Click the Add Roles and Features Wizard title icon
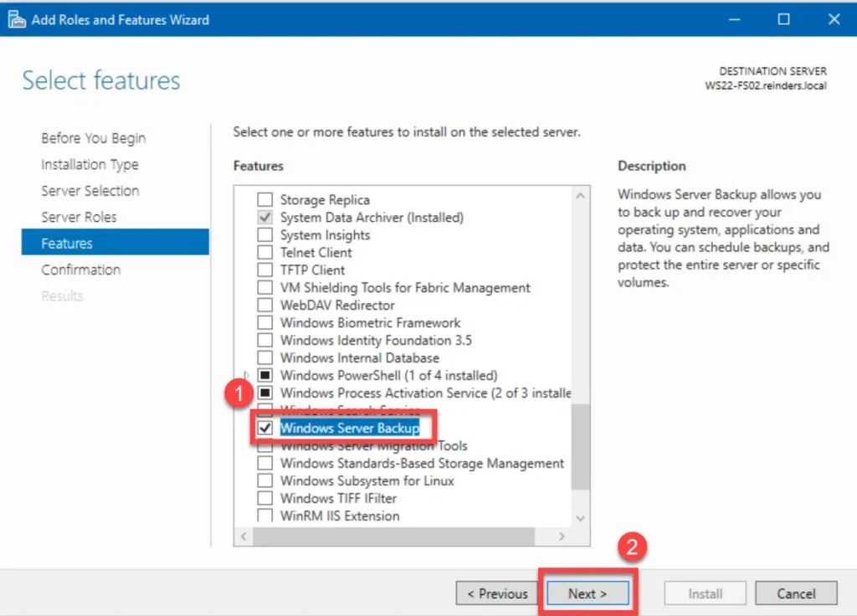Viewport: 857px width, 616px height. click(x=17, y=20)
